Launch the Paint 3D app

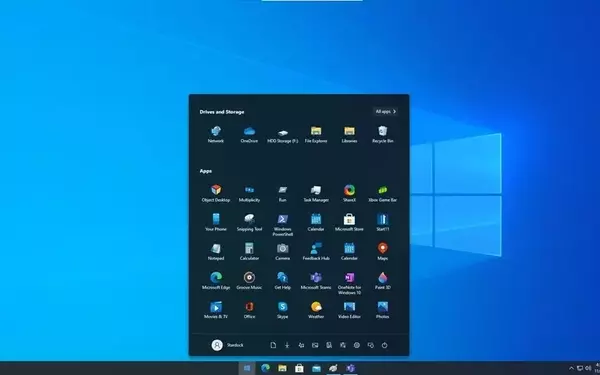coord(383,280)
